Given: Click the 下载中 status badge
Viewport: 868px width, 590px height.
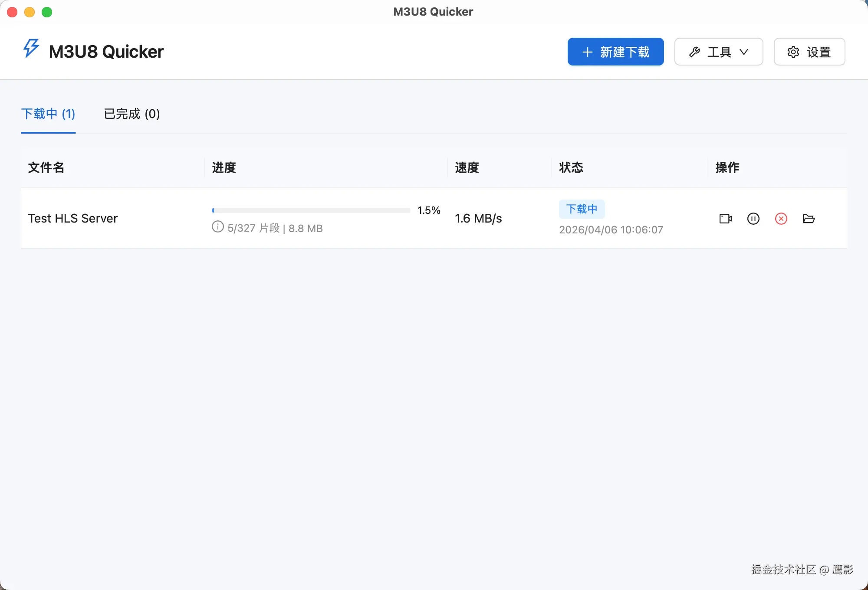Looking at the screenshot, I should [x=582, y=209].
